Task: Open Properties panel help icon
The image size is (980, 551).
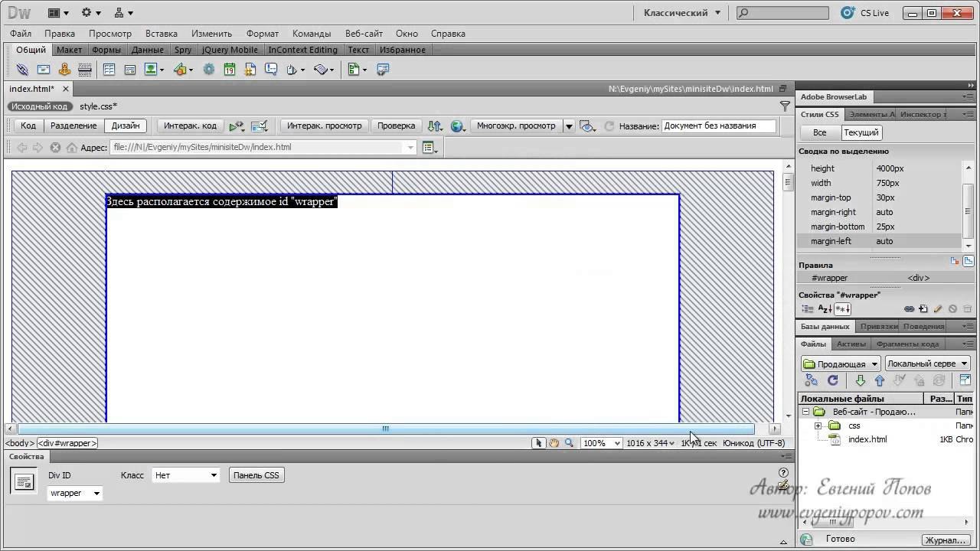Action: click(783, 472)
